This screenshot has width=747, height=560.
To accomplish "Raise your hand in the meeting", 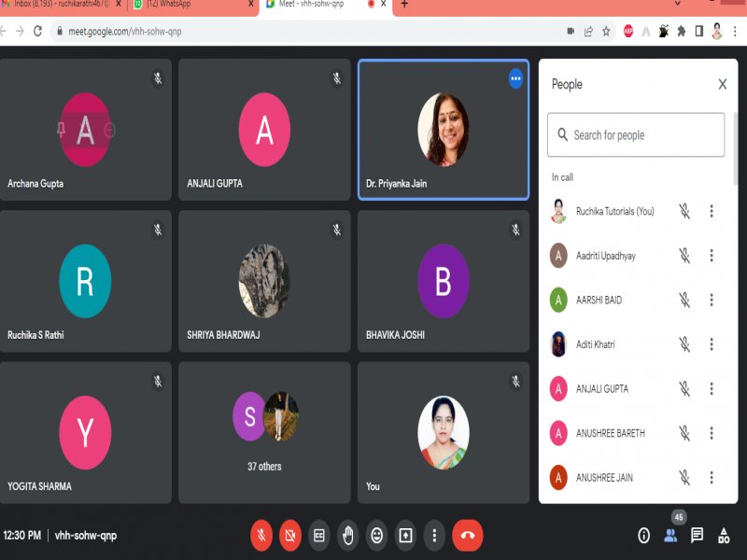I will pyautogui.click(x=347, y=536).
